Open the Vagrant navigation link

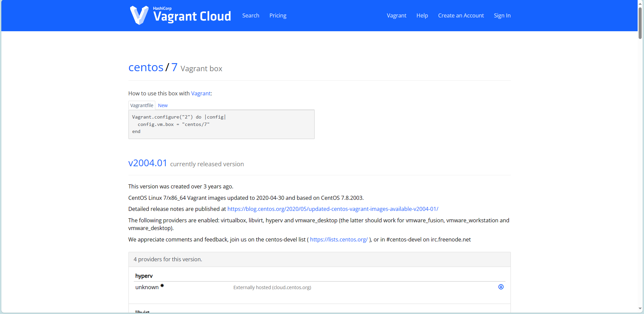(396, 15)
